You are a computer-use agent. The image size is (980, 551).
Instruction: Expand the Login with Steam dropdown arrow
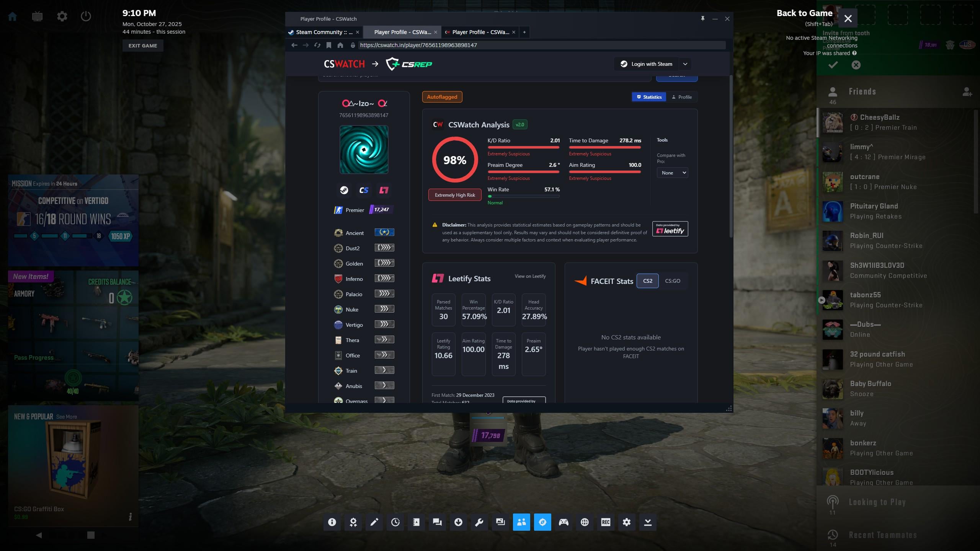point(685,64)
